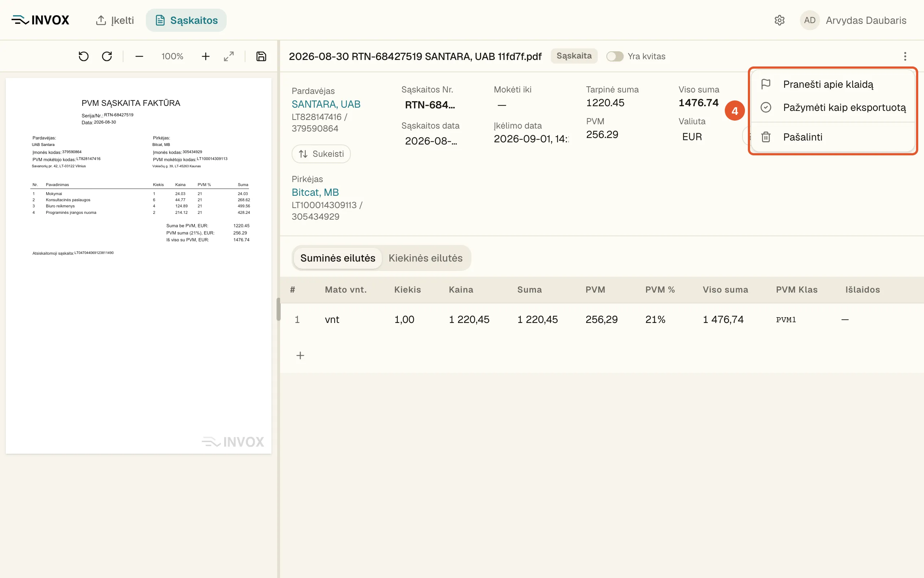Add a new line with plus icon
This screenshot has width=924, height=578.
pyautogui.click(x=300, y=355)
